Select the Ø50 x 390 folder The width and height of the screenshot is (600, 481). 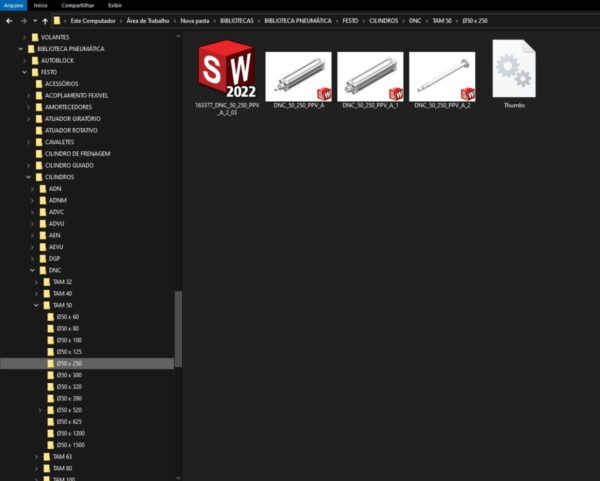coord(65,399)
